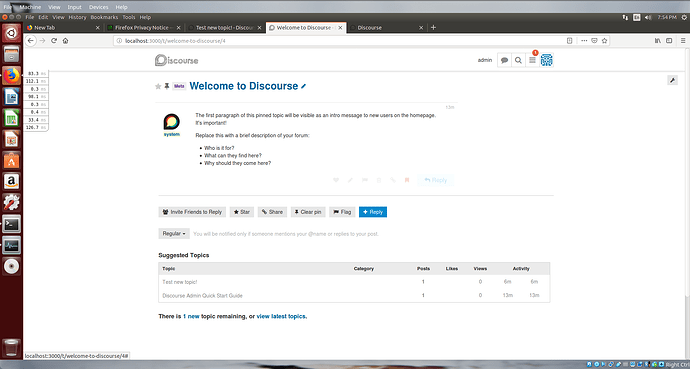This screenshot has width=690, height=369.
Task: Click the browser Reload icon
Action: [54, 40]
